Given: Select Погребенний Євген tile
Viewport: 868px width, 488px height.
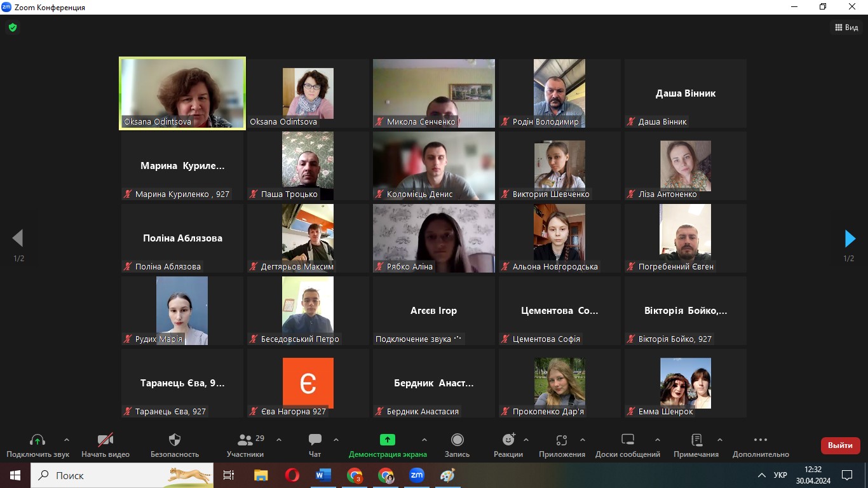Looking at the screenshot, I should coord(686,238).
